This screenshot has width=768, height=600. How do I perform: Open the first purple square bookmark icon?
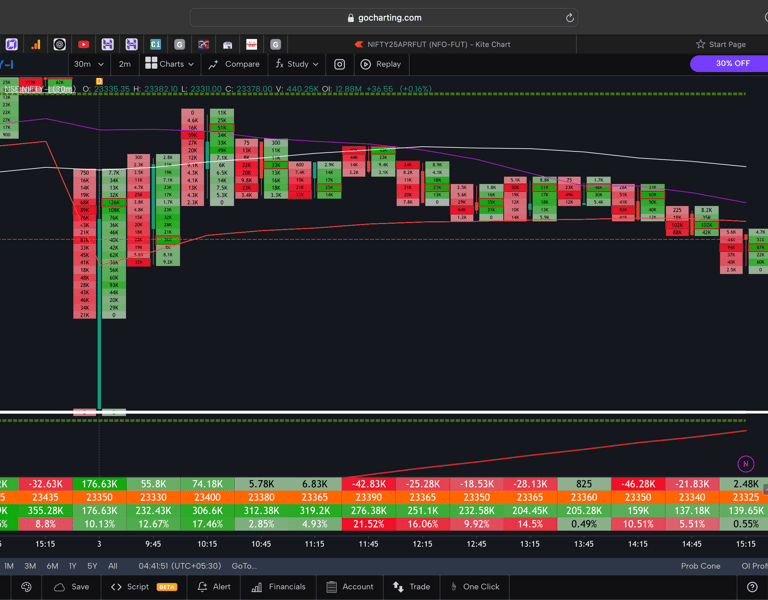click(12, 45)
